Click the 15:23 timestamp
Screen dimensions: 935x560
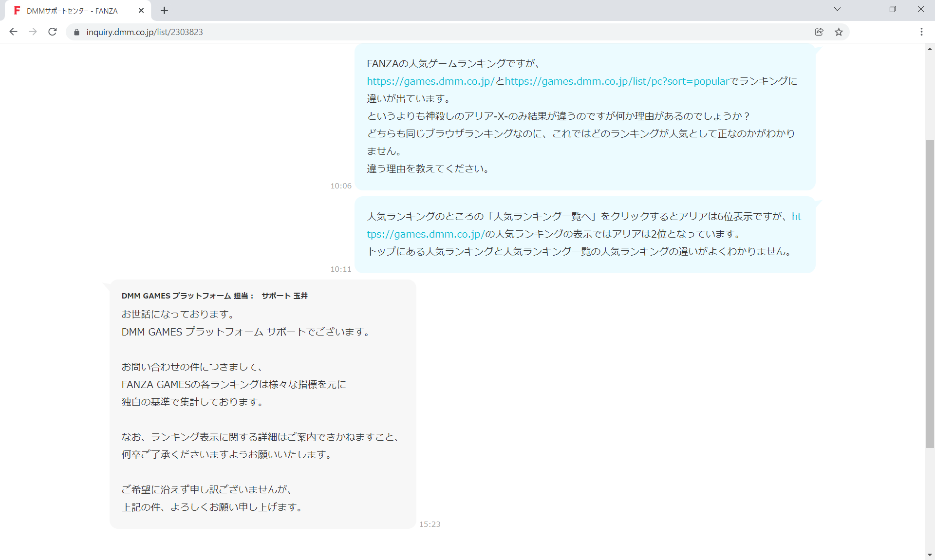tap(430, 524)
